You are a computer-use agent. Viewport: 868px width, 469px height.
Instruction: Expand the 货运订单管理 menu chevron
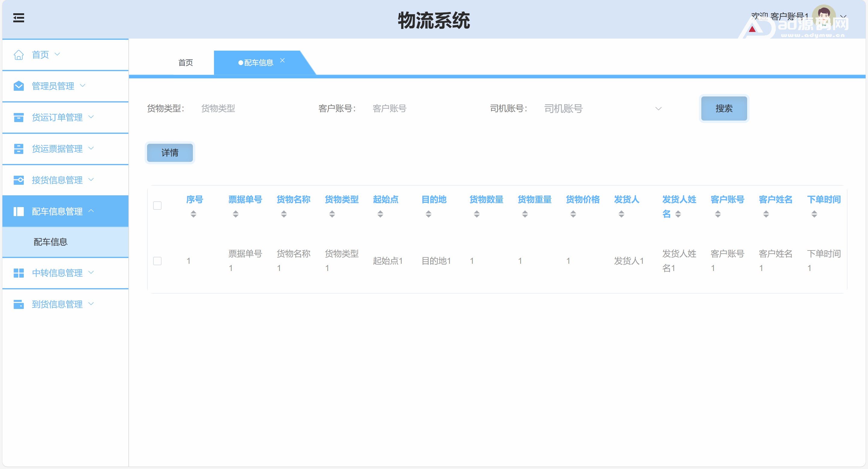click(x=91, y=117)
